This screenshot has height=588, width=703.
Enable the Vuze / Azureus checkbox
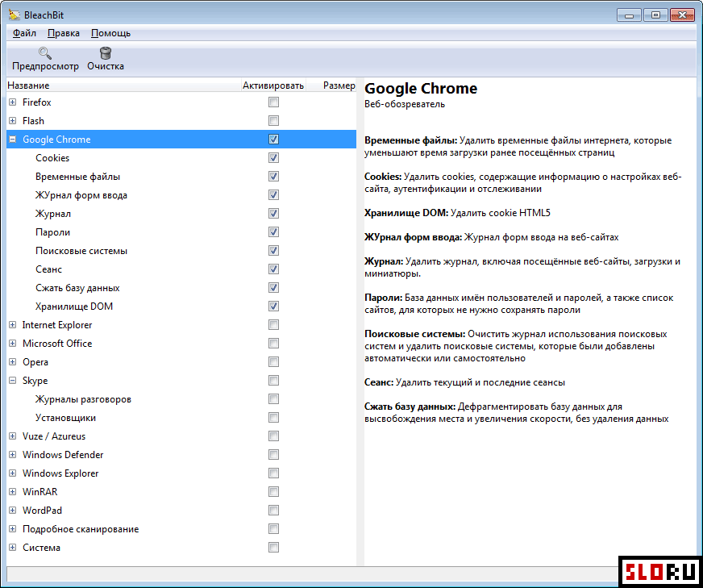(273, 436)
